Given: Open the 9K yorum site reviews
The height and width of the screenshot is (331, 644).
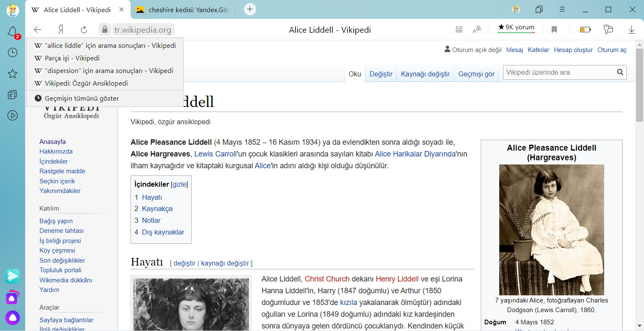Looking at the screenshot, I should [x=516, y=28].
